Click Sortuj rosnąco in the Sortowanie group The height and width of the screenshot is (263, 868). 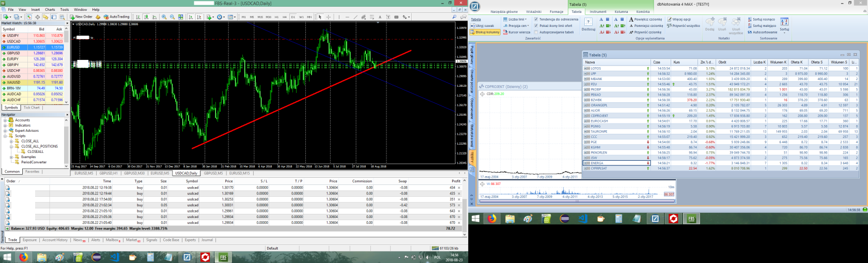point(762,19)
